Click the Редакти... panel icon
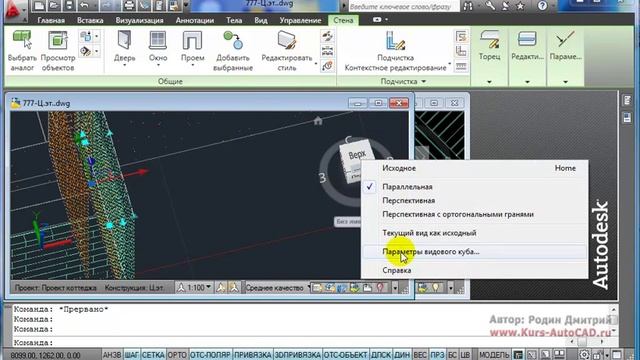This screenshot has width=640, height=360. tap(527, 40)
